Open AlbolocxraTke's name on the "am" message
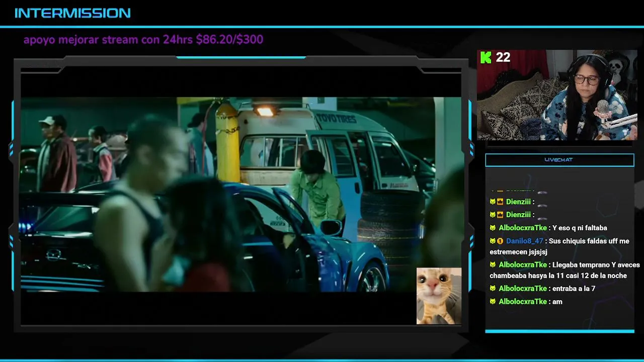Screen dimensions: 644x362 (x=522, y=302)
